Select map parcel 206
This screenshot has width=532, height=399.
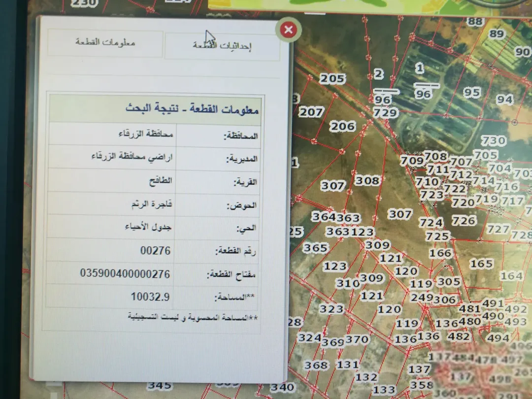click(343, 127)
